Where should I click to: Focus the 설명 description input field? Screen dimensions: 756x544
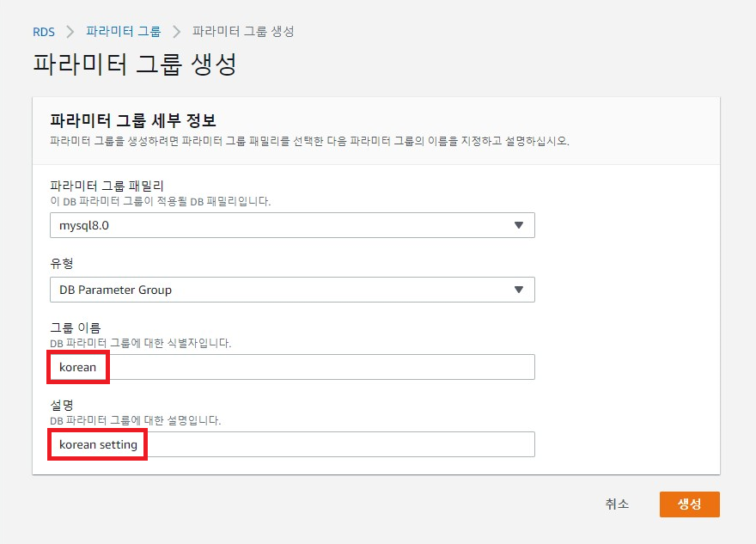tap(292, 444)
